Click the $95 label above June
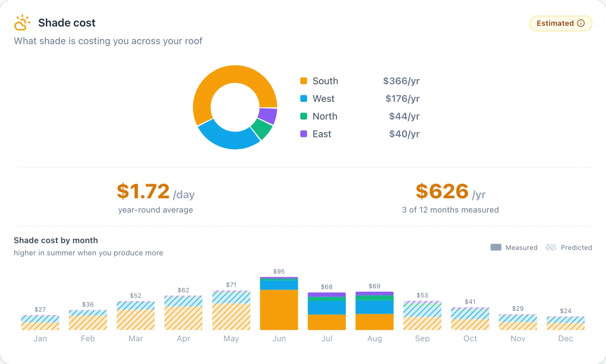Screen dimensions: 606x364 pyautogui.click(x=279, y=272)
